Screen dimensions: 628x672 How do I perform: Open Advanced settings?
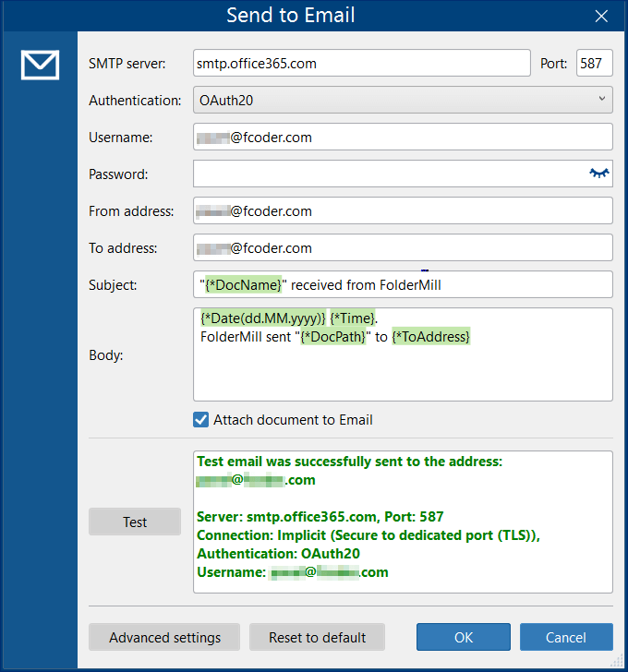pos(164,637)
